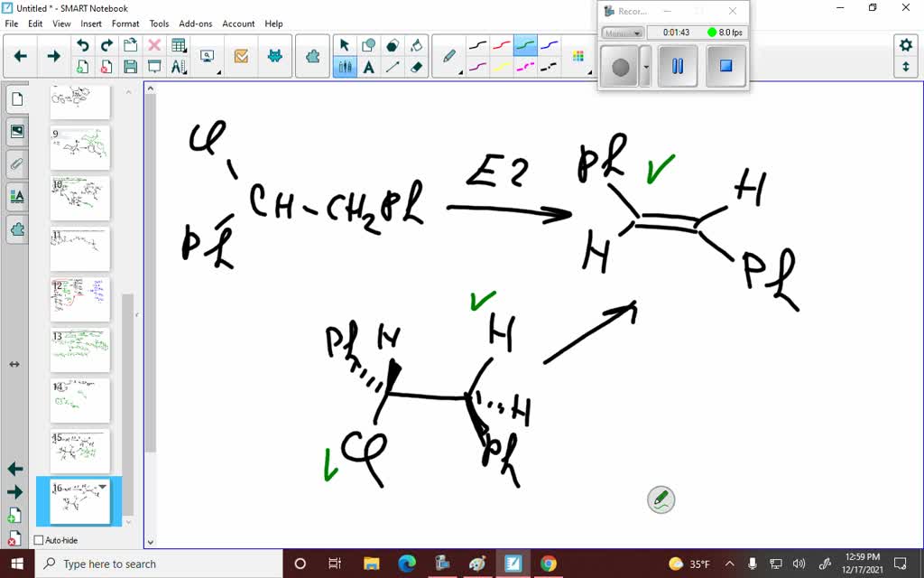Switch to the Attachments panel

17,163
